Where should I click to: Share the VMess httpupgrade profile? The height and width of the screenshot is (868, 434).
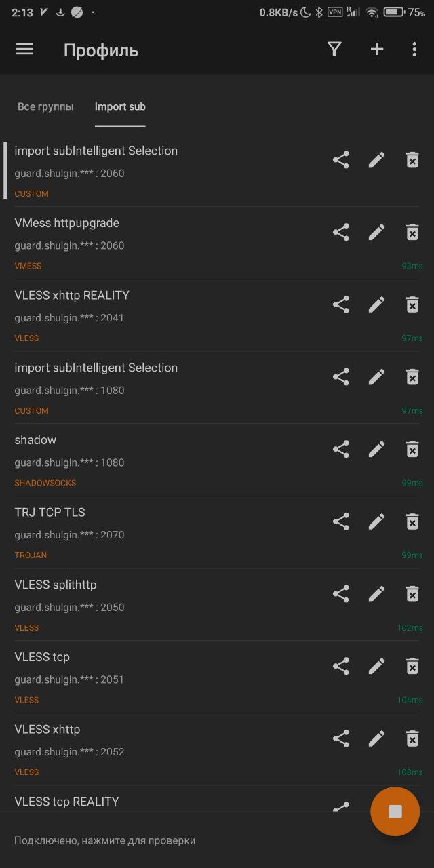(341, 233)
